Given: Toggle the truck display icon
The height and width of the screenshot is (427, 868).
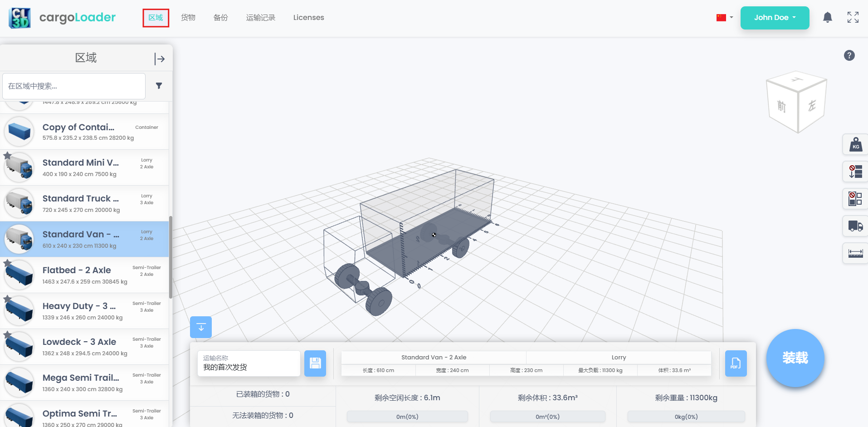Looking at the screenshot, I should 855,226.
